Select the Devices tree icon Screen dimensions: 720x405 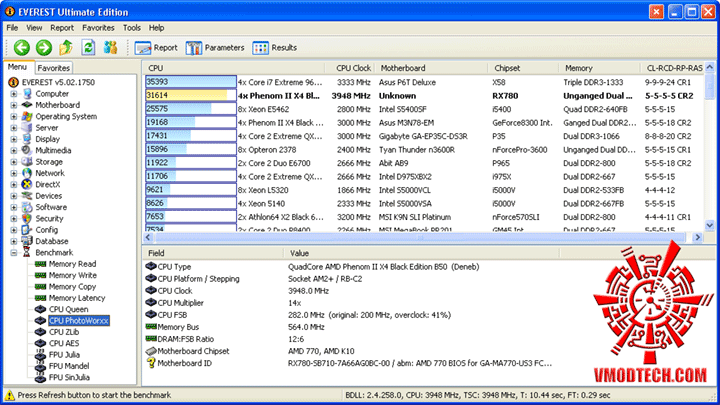point(27,196)
